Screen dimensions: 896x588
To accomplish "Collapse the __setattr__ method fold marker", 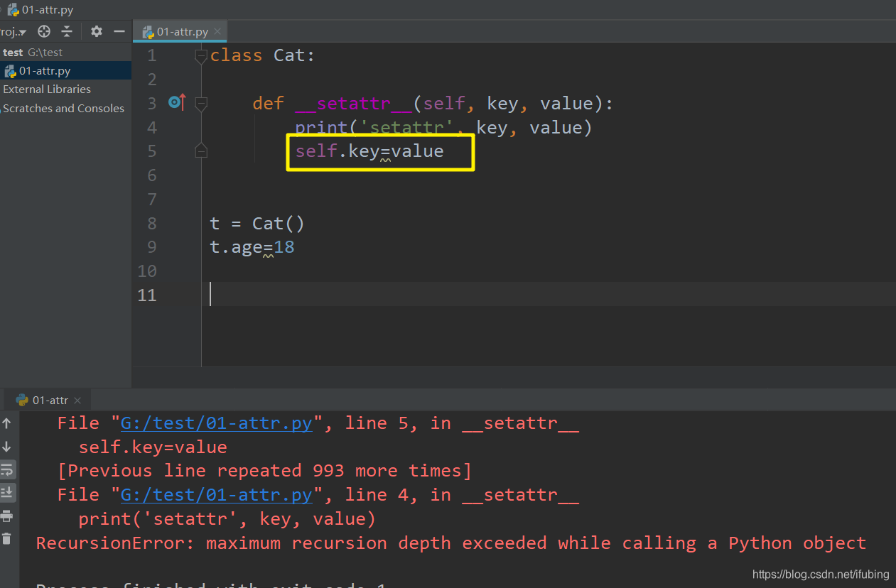I will (201, 104).
